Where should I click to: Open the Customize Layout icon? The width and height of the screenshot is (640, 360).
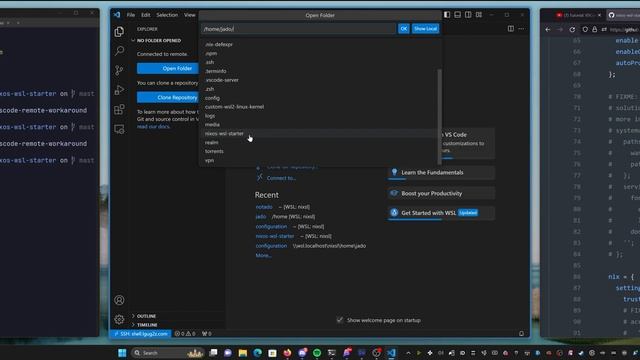(x=479, y=15)
